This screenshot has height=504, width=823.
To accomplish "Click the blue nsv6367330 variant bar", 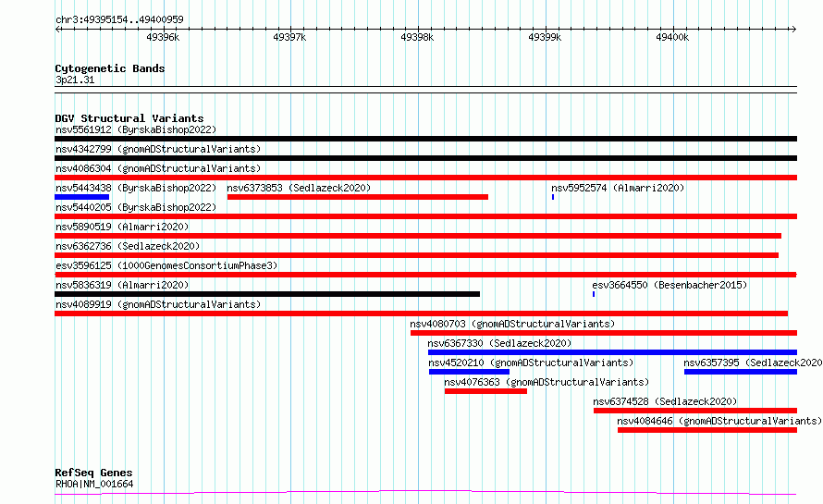I will 612,352.
